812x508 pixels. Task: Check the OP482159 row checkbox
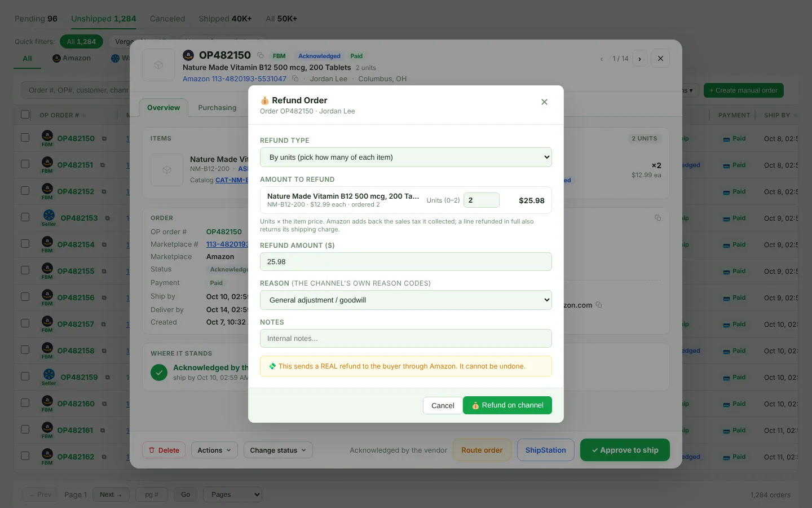(25, 376)
